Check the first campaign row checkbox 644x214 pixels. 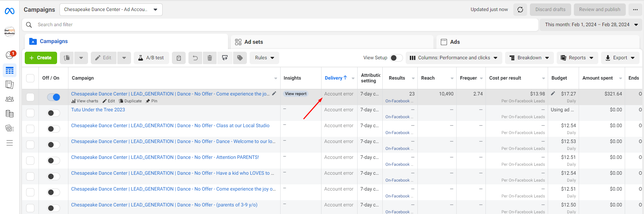coord(30,97)
